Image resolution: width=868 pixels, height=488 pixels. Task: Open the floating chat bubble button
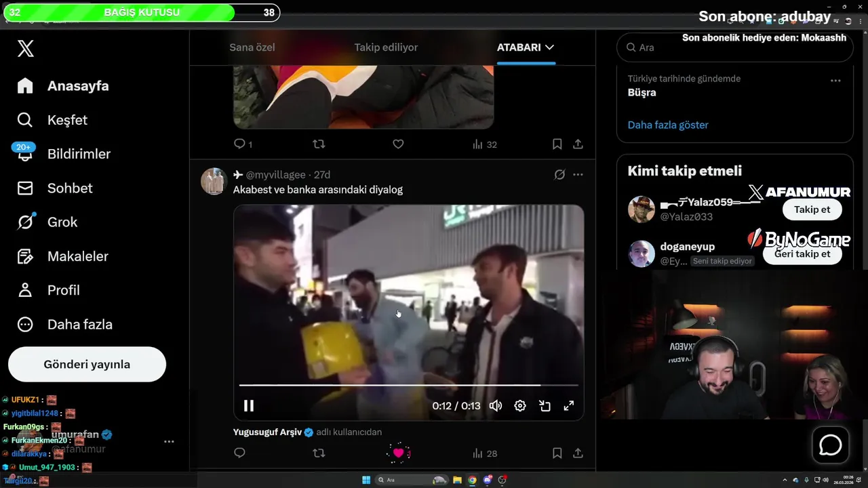(831, 445)
